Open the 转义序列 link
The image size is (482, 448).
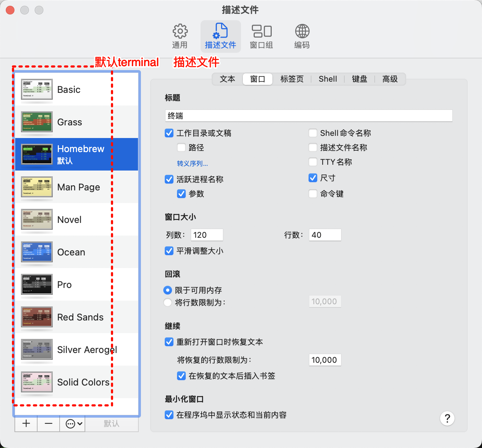click(x=192, y=163)
